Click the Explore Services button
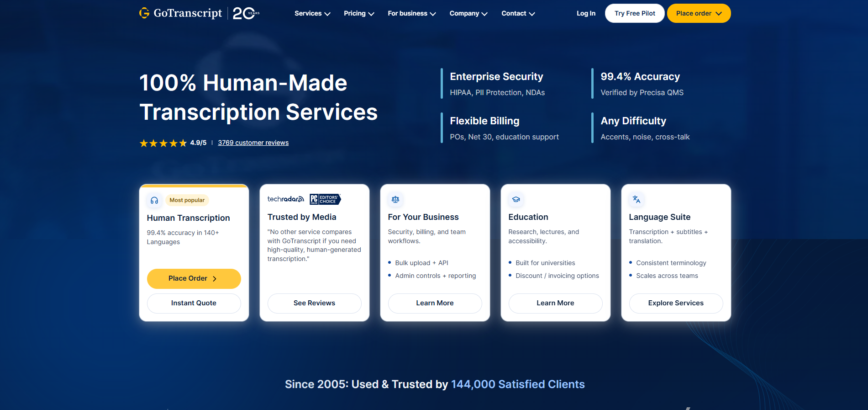 coord(676,303)
